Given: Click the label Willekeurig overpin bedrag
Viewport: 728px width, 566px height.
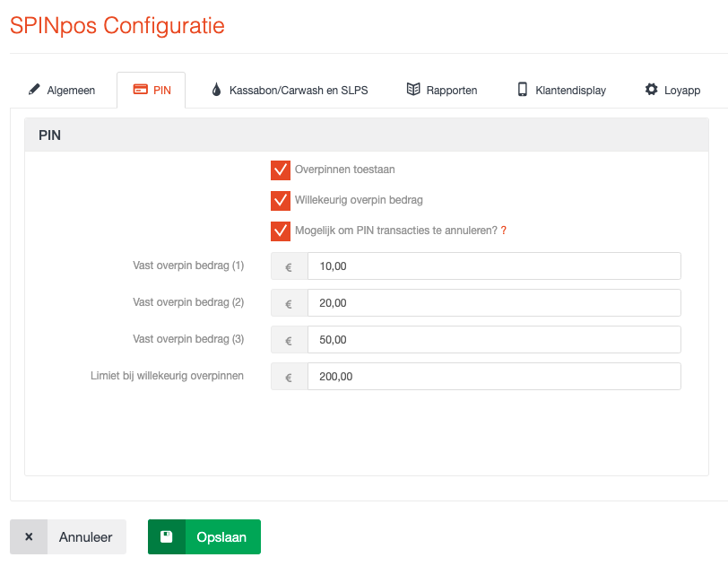Looking at the screenshot, I should tap(359, 200).
